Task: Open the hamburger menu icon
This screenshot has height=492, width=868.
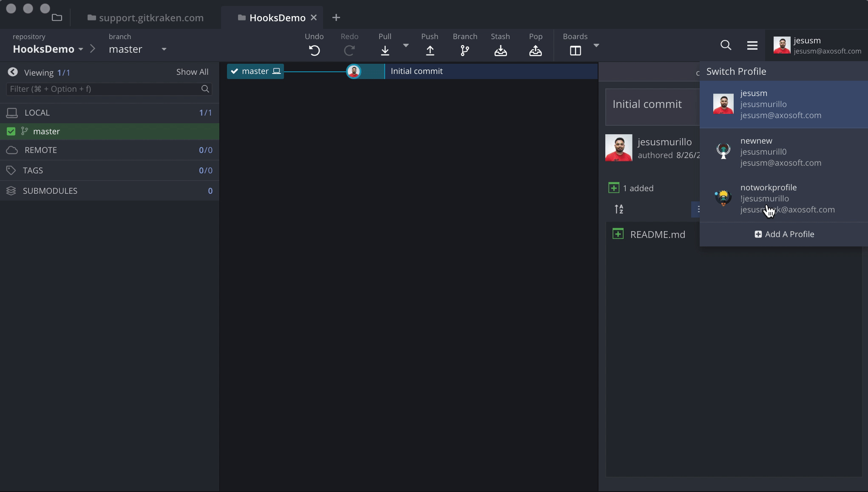Action: click(x=752, y=45)
